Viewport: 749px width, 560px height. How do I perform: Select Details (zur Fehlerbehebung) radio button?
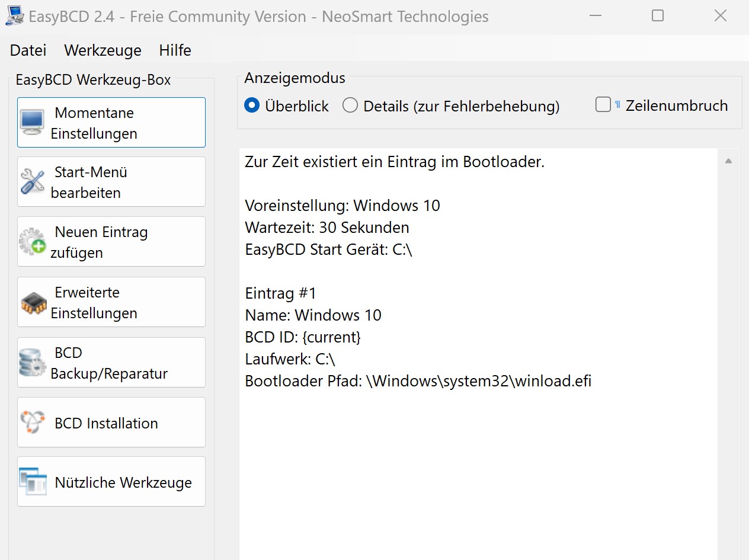point(350,105)
